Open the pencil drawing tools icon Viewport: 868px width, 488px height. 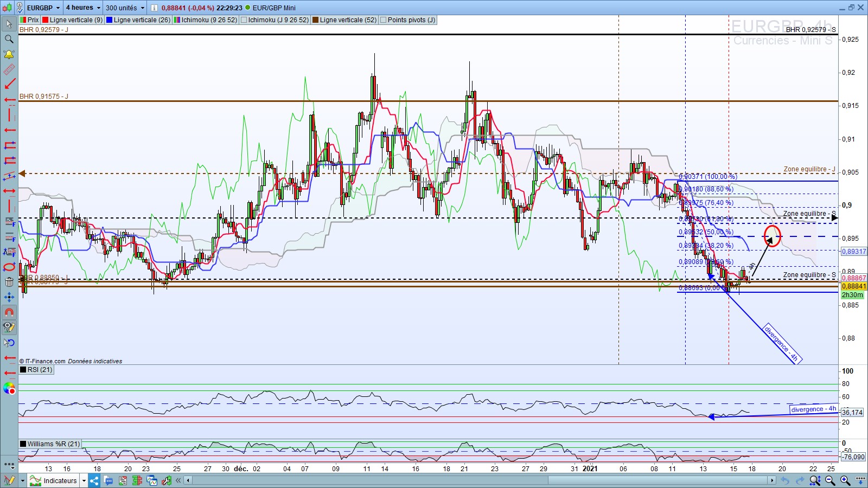coord(9,480)
